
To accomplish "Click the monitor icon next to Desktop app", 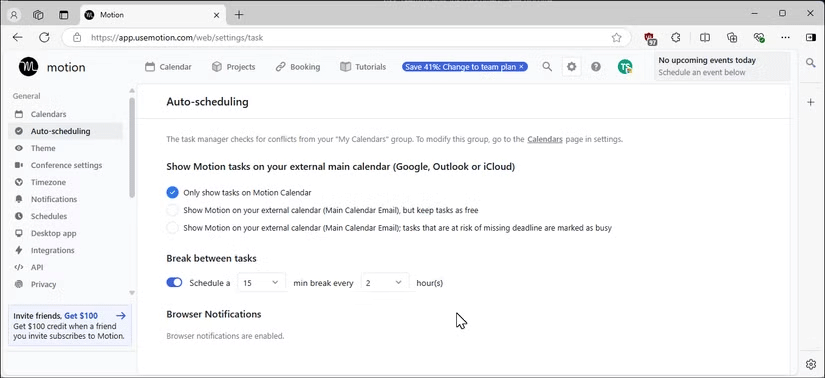I will 19,233.
